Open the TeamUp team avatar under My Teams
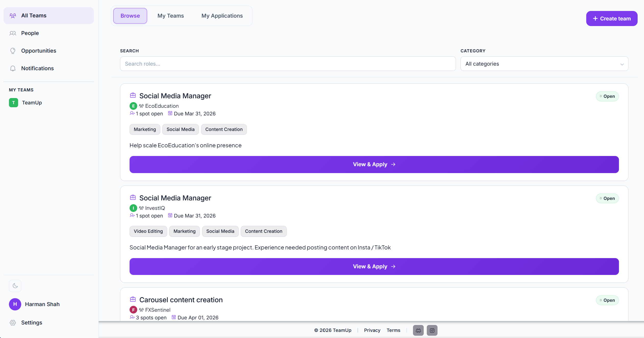 [x=14, y=103]
